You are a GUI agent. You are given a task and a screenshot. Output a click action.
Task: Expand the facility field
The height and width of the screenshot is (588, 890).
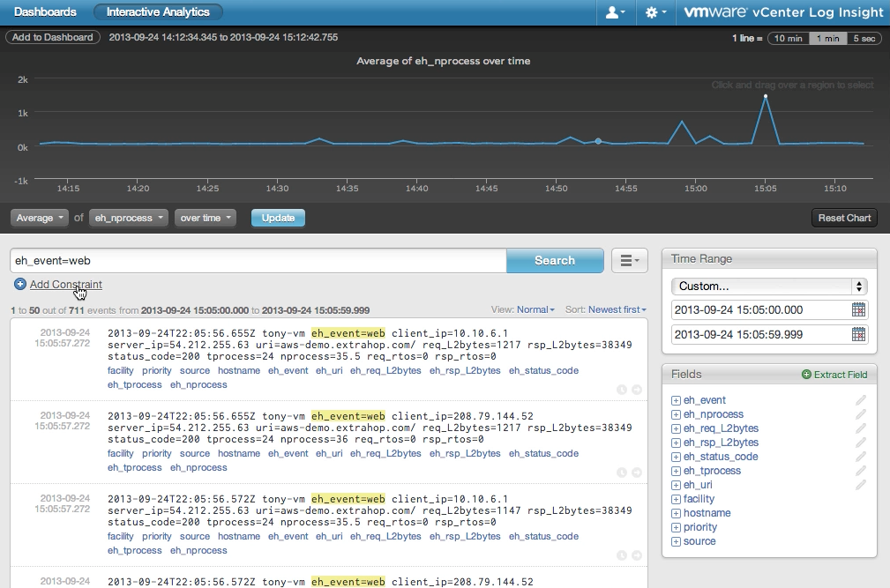[x=676, y=500]
